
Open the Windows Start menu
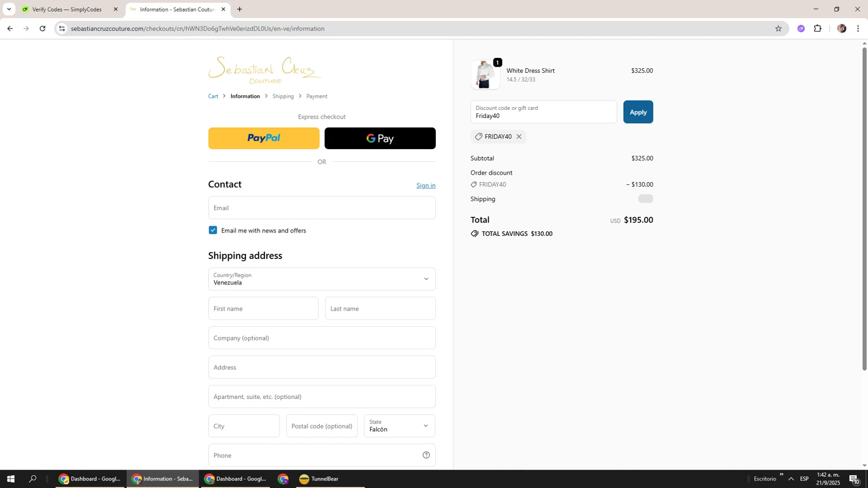pos(10,479)
